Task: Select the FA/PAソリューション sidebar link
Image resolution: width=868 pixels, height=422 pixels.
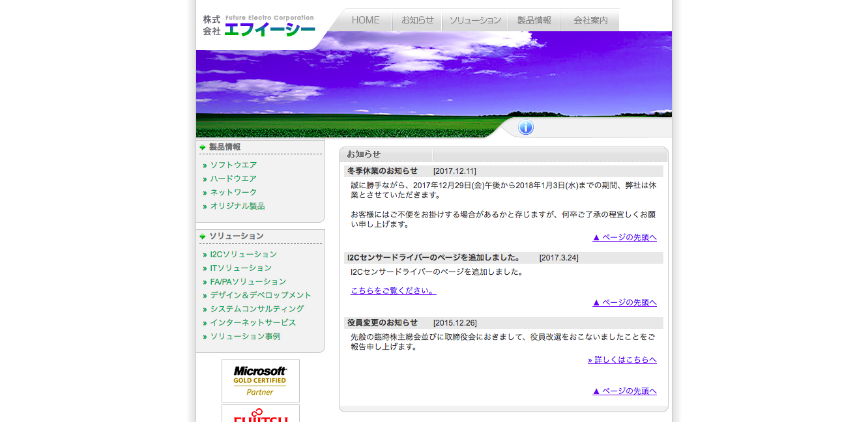Action: pyautogui.click(x=248, y=282)
